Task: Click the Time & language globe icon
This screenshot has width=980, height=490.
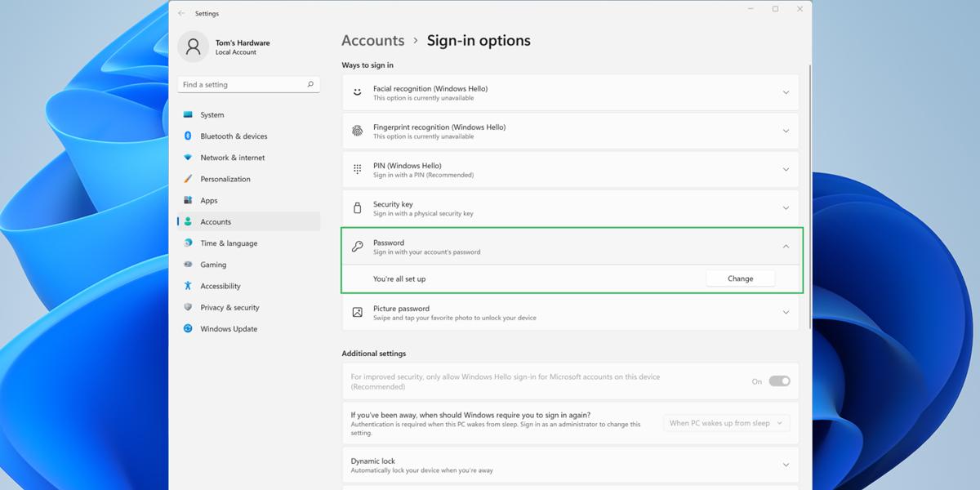Action: pyautogui.click(x=188, y=243)
